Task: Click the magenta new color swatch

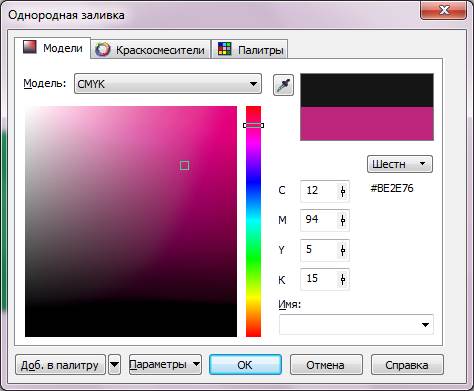Action: (x=367, y=124)
